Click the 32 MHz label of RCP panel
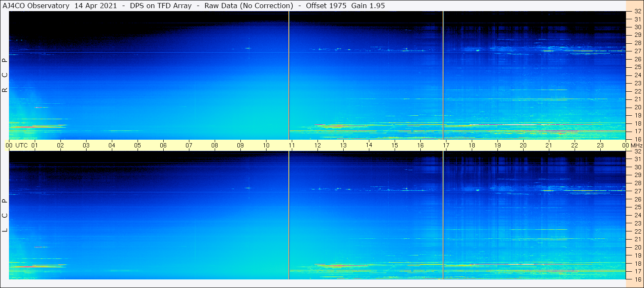 (637, 12)
